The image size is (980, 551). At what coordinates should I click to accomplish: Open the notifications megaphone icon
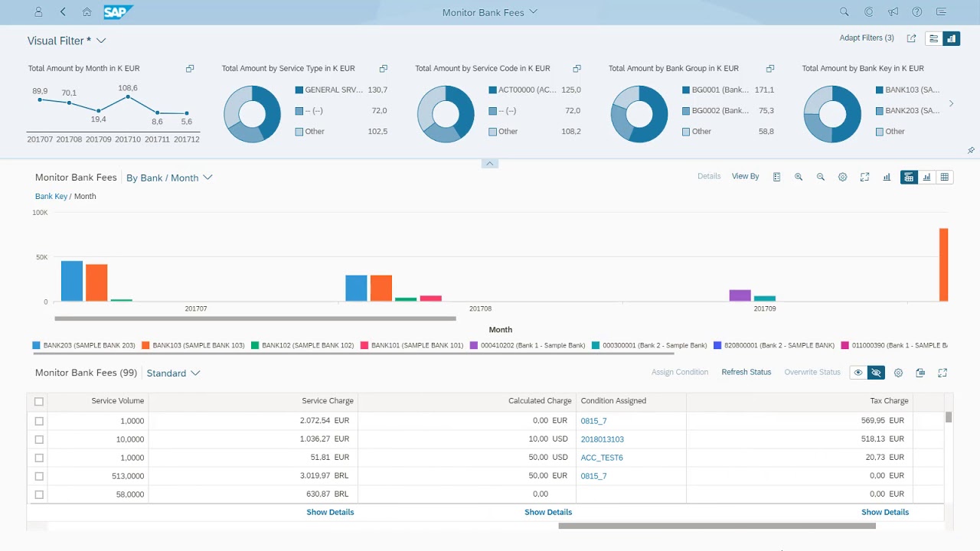893,12
